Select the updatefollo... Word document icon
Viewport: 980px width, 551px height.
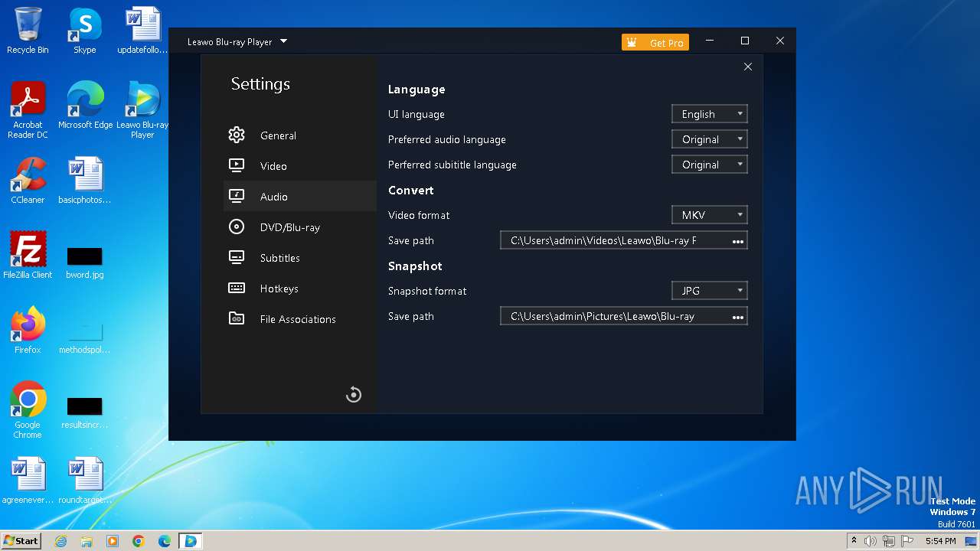tap(142, 31)
